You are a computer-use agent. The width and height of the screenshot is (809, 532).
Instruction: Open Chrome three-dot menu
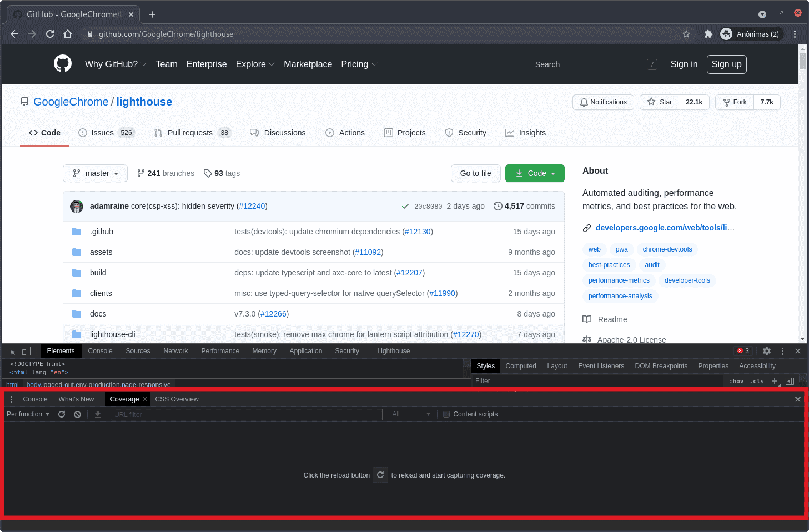(x=795, y=34)
